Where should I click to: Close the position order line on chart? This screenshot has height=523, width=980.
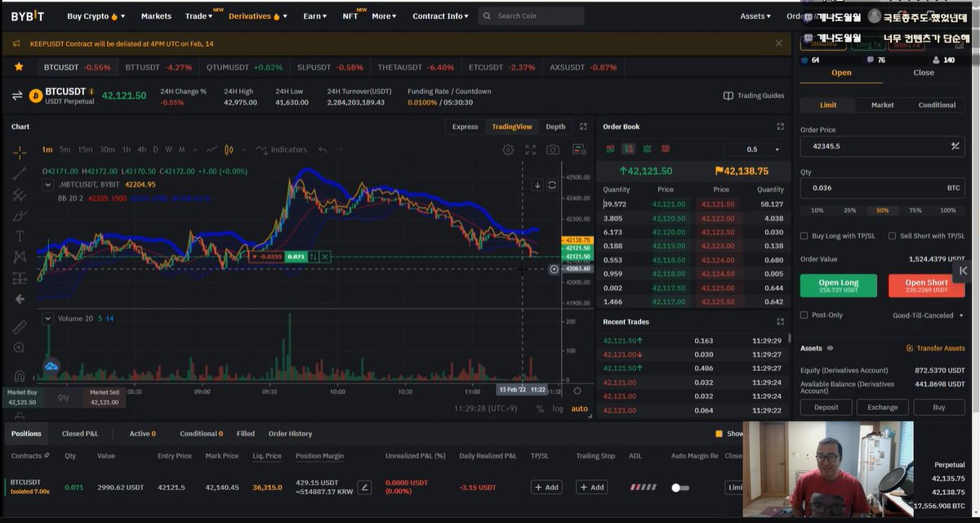[x=325, y=257]
